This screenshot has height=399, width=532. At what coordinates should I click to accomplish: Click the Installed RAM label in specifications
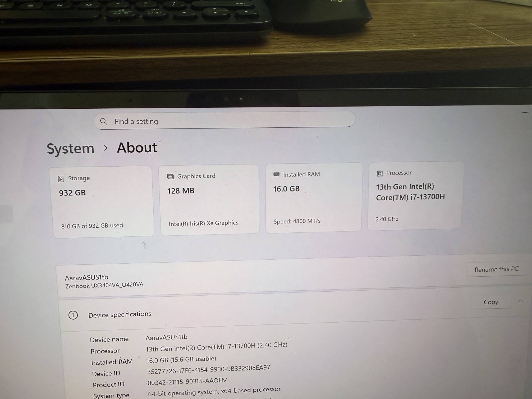pyautogui.click(x=112, y=362)
